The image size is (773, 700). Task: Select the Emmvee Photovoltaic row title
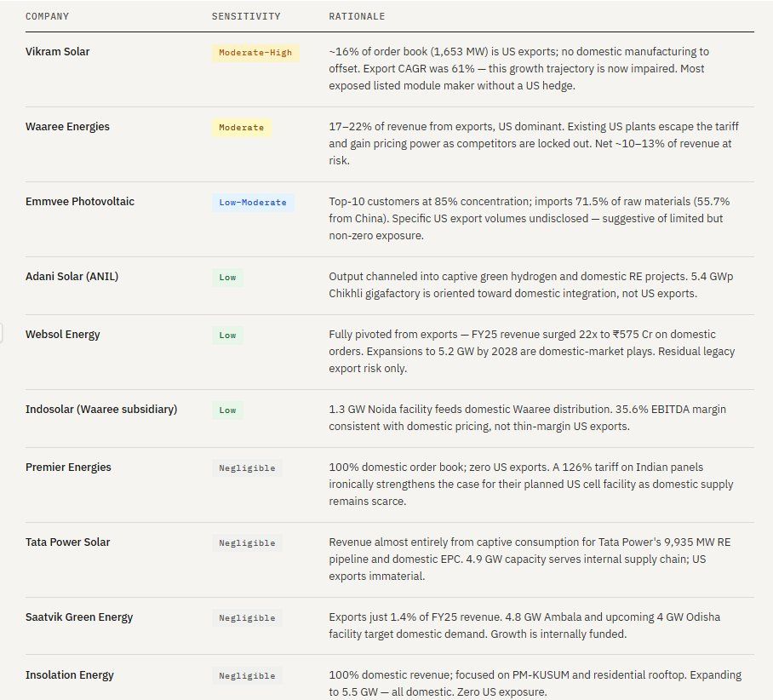click(x=79, y=202)
